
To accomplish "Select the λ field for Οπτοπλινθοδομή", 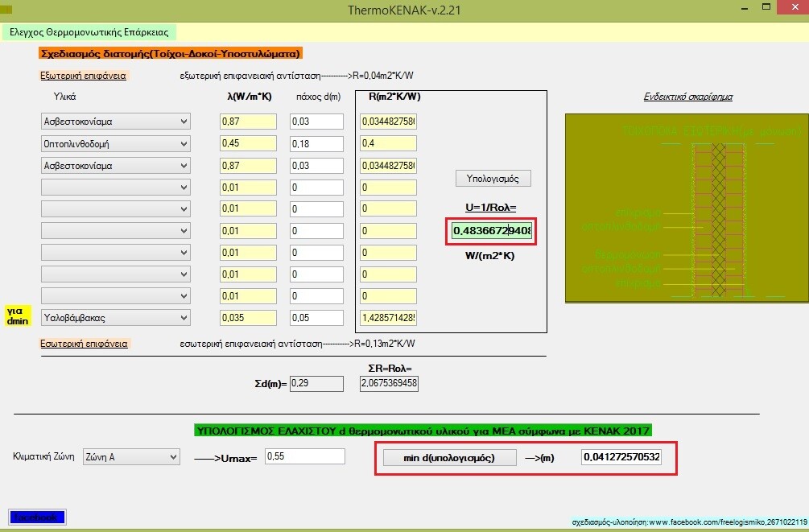I will point(248,143).
